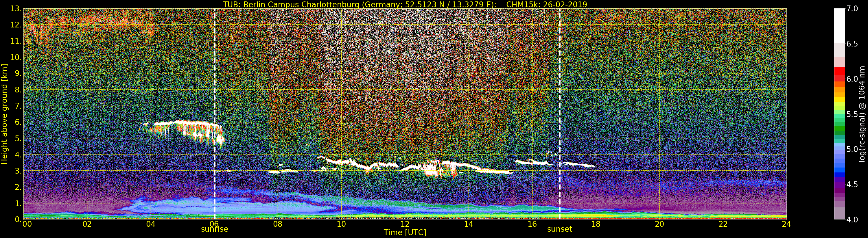
Task: Click the 'Time [UTC]' axis label
Action: (x=405, y=233)
